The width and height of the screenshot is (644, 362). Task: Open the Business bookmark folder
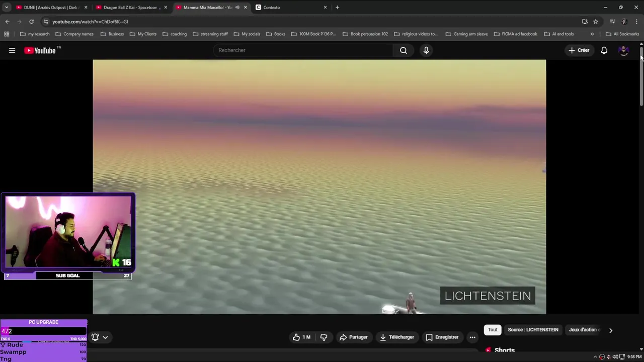[112, 34]
